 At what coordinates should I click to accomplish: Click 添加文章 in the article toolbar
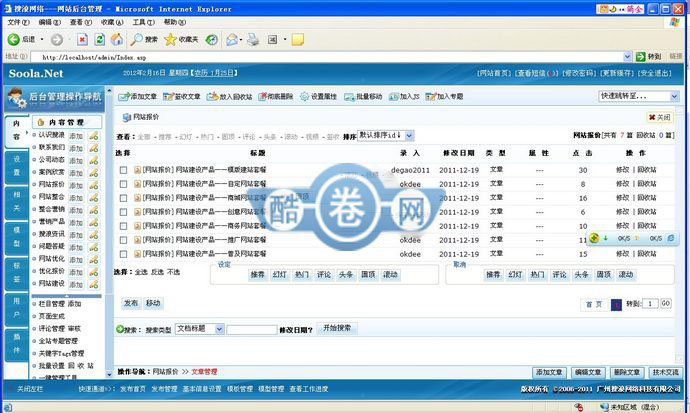pyautogui.click(x=138, y=96)
